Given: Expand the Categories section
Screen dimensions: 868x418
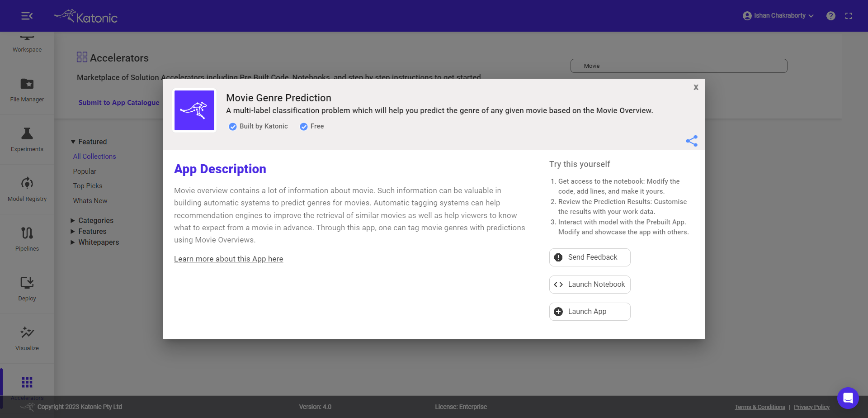Looking at the screenshot, I should point(92,220).
